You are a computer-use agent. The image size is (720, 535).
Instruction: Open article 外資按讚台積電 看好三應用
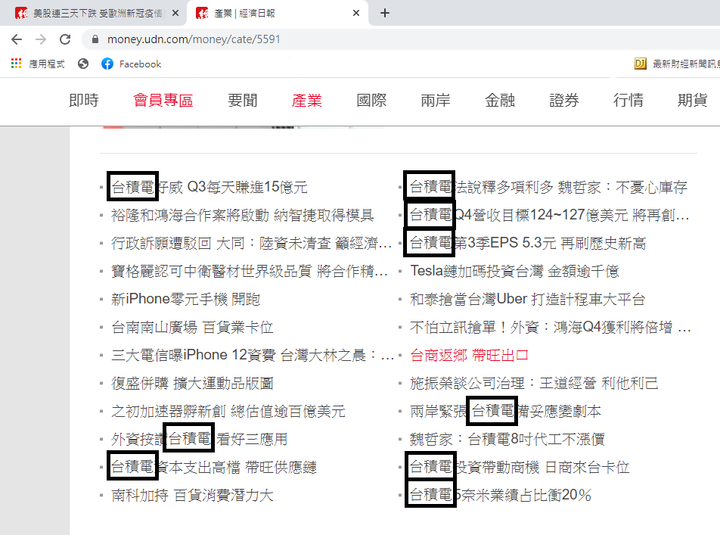coord(199,439)
